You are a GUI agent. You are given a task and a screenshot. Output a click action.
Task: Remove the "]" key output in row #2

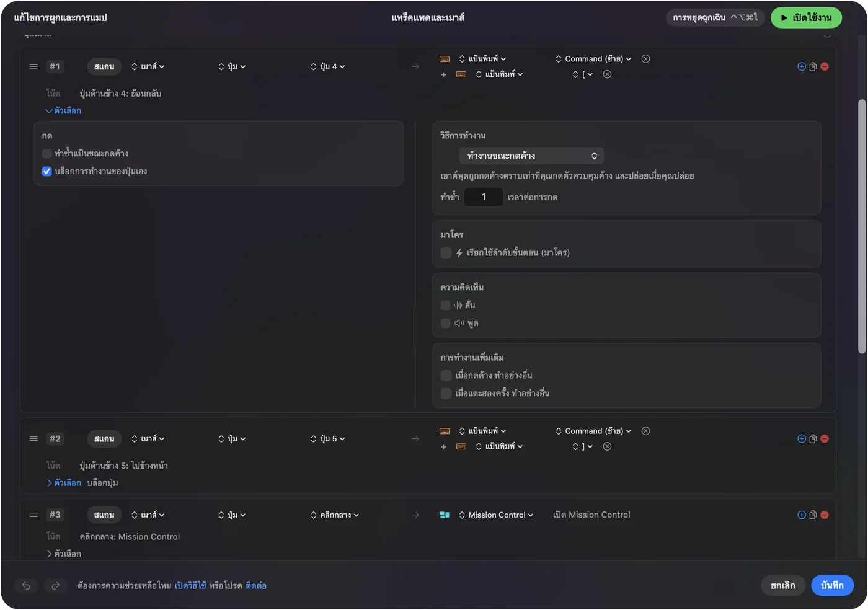click(x=607, y=446)
